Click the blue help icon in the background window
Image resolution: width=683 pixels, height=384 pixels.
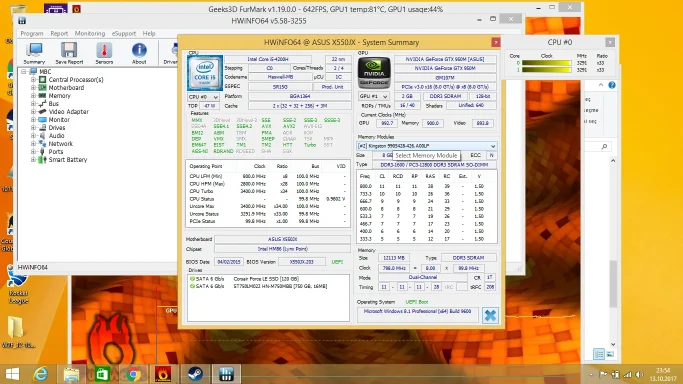612,85
